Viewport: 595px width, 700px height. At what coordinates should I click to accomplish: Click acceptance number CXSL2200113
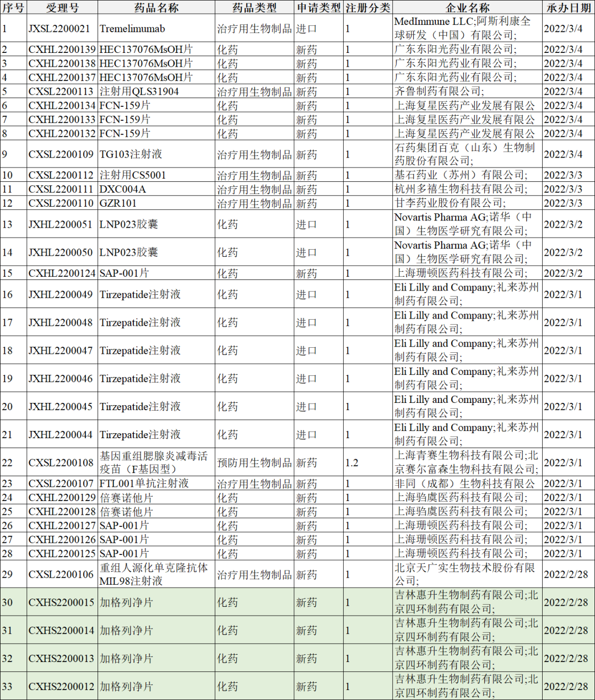62,91
